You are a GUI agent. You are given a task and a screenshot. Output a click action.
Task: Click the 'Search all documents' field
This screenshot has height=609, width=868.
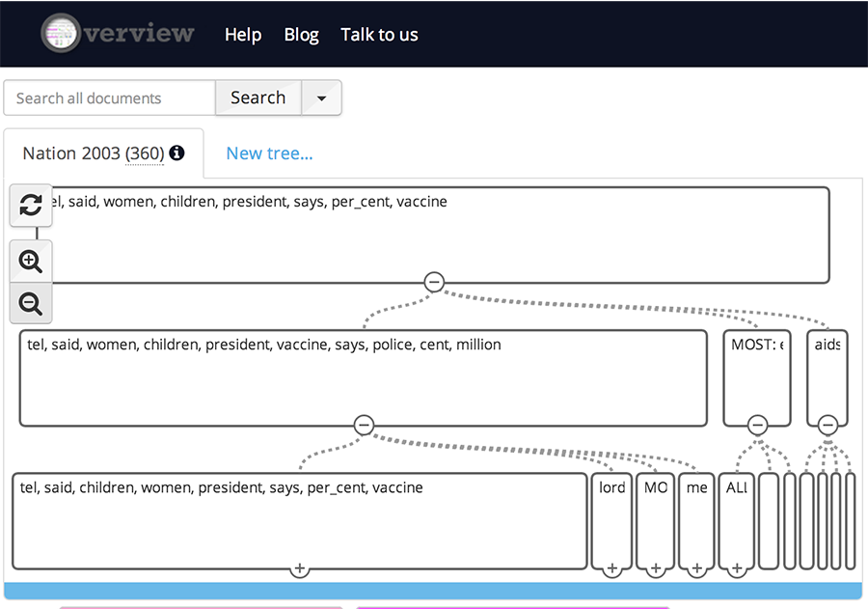(109, 98)
